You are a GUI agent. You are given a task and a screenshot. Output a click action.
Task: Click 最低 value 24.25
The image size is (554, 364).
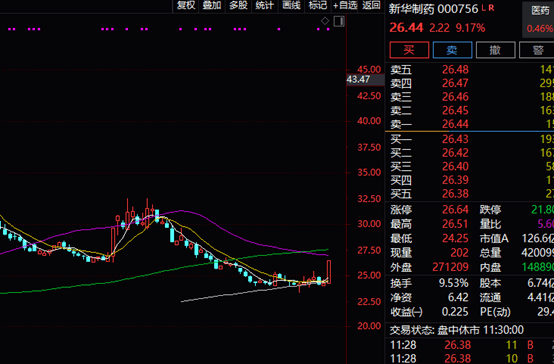[x=455, y=239]
